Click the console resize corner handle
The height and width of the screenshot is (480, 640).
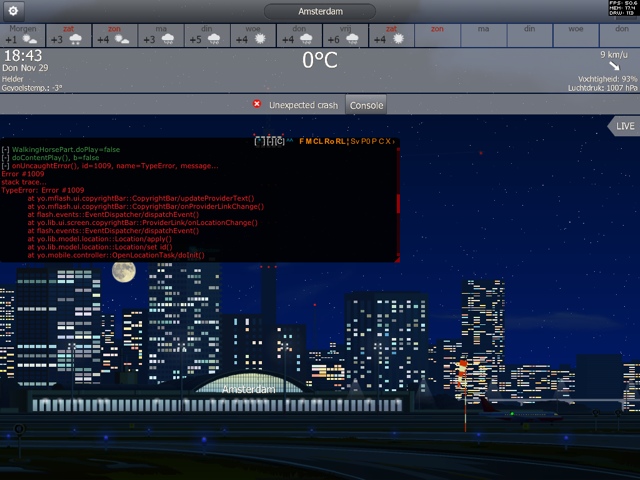tap(397, 259)
